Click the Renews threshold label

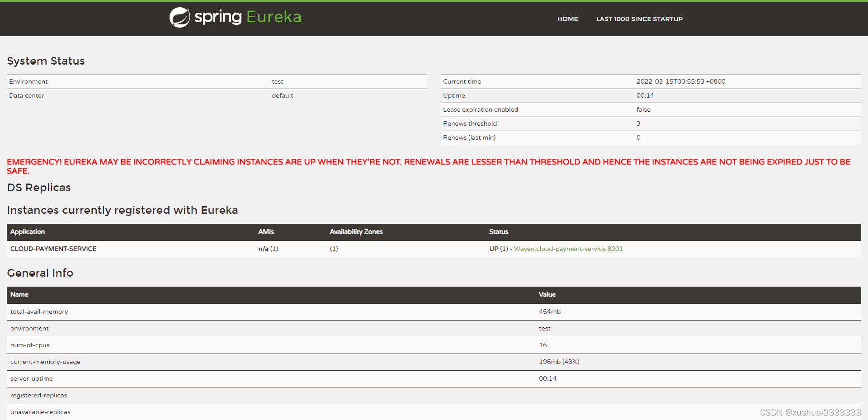pyautogui.click(x=470, y=123)
